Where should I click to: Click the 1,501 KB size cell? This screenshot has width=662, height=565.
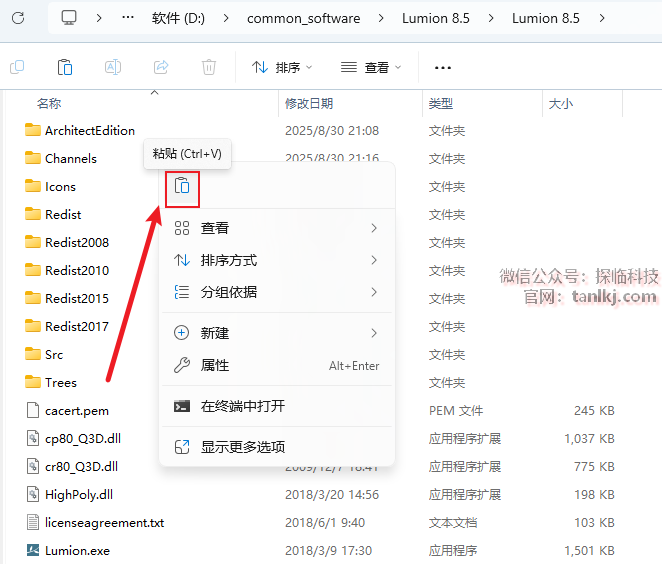click(x=589, y=550)
